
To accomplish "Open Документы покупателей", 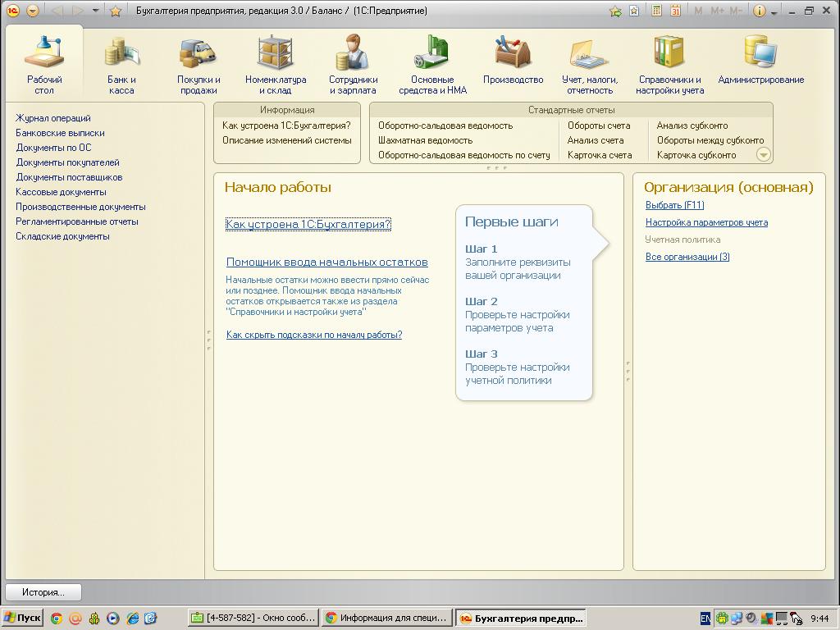I will click(x=67, y=162).
